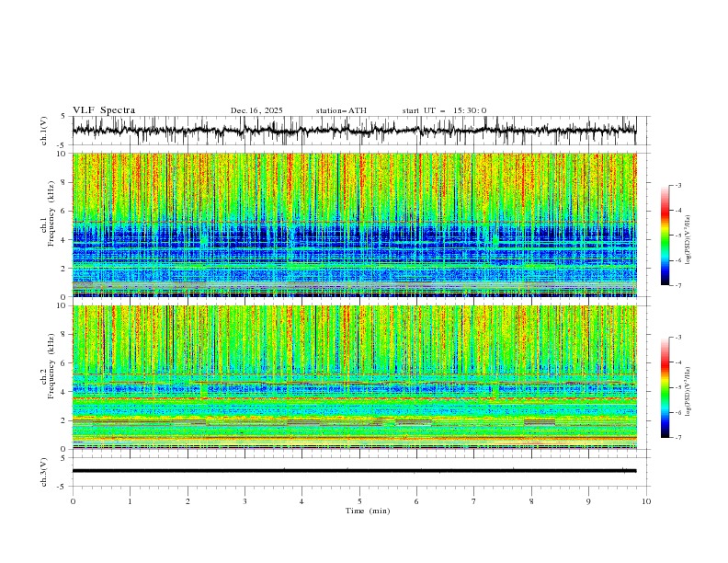Click inside the ch.2 spectrogram panel
Screen dimensions: 728x563
click(355, 377)
